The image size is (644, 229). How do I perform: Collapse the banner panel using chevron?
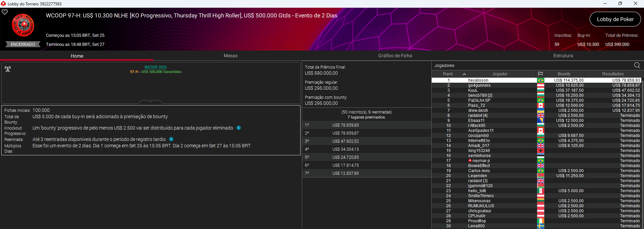[151, 102]
